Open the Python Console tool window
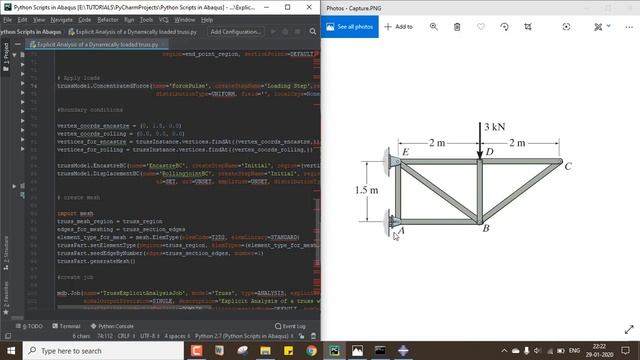 coord(112,326)
